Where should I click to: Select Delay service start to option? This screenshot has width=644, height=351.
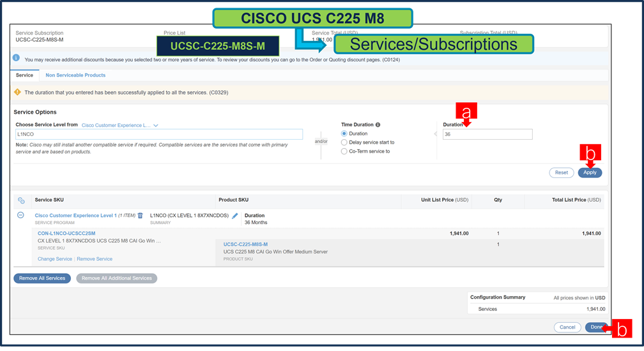(x=344, y=142)
